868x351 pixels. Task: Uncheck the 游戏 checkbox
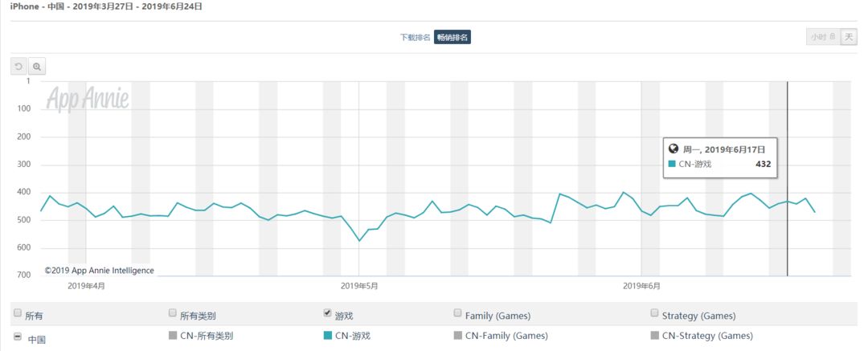click(x=327, y=312)
